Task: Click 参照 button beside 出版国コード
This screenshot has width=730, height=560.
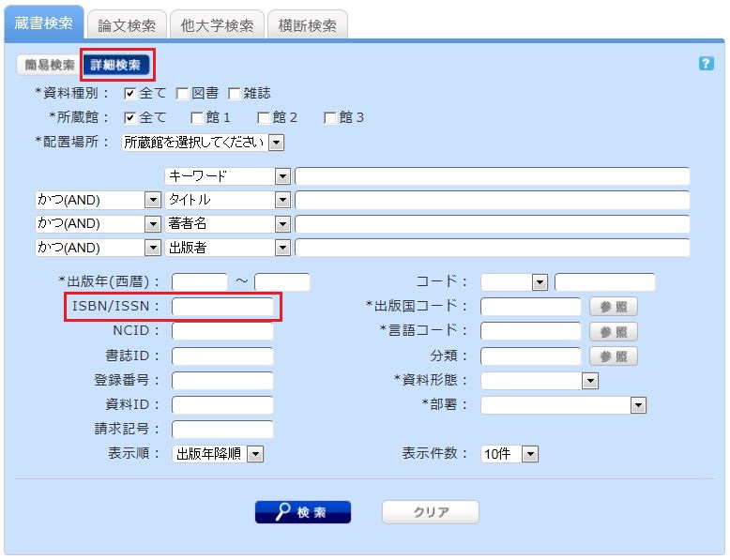Action: pos(613,307)
